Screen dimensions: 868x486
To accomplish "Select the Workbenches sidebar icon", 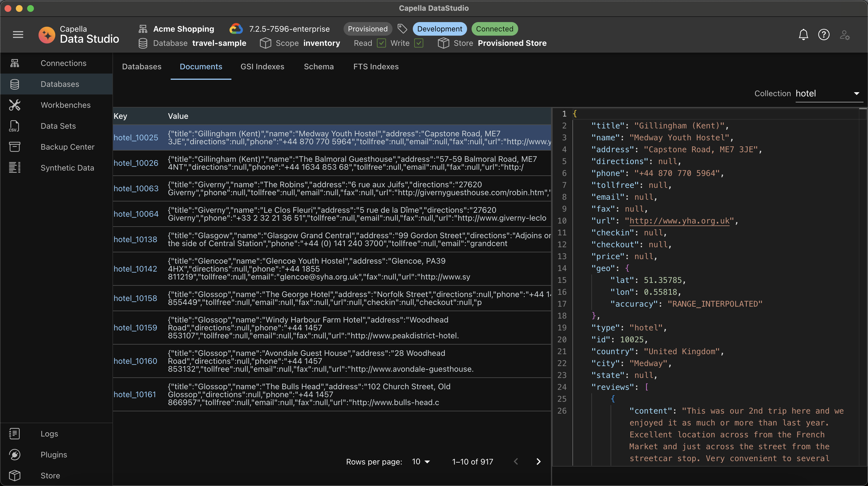I will [x=15, y=104].
